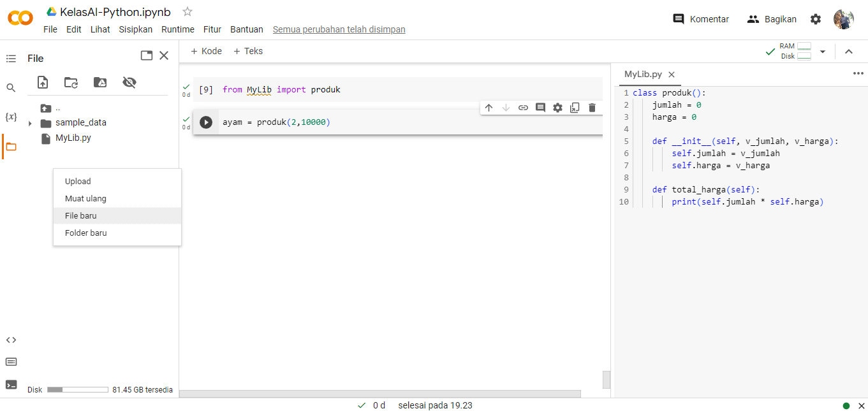Image resolution: width=868 pixels, height=411 pixels.
Task: Click the upload to session storage icon
Action: [43, 82]
